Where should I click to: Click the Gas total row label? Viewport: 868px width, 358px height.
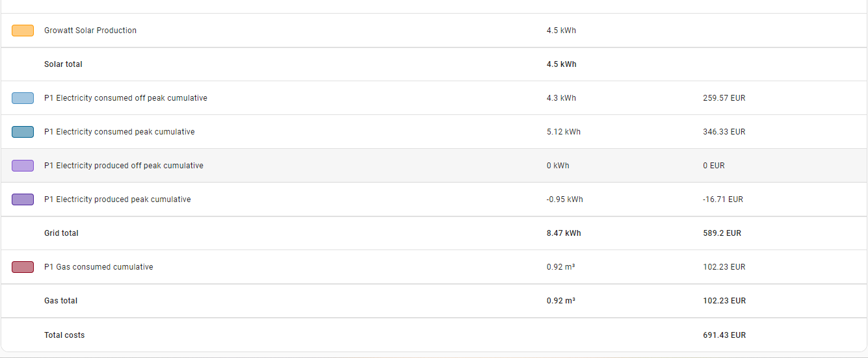click(60, 301)
